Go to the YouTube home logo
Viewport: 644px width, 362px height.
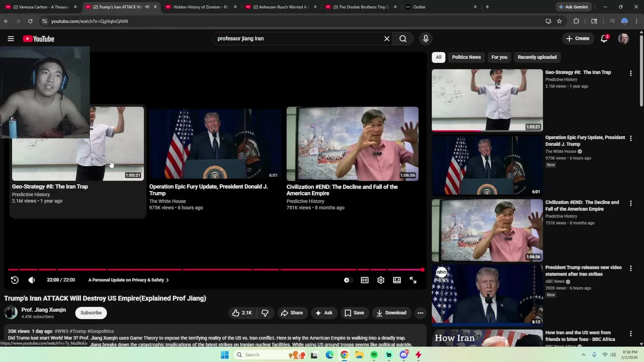coord(38,39)
